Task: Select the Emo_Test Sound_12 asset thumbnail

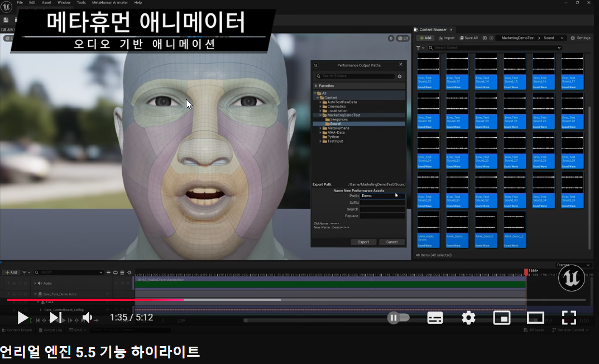Action: pos(428,71)
